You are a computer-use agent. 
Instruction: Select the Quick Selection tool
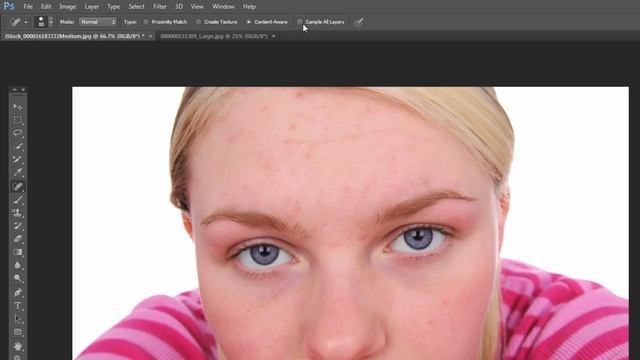click(18, 146)
